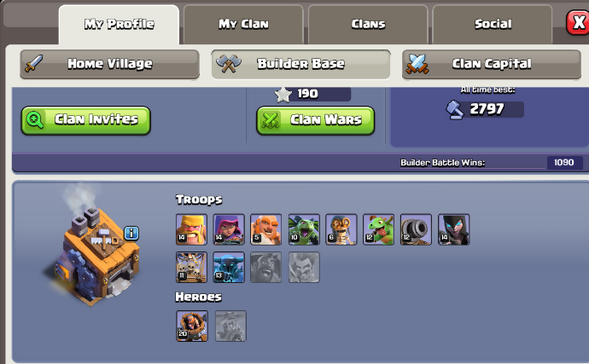This screenshot has width=589, height=364.
Task: Select the Baby Dragon troop icon
Action: pos(379,229)
